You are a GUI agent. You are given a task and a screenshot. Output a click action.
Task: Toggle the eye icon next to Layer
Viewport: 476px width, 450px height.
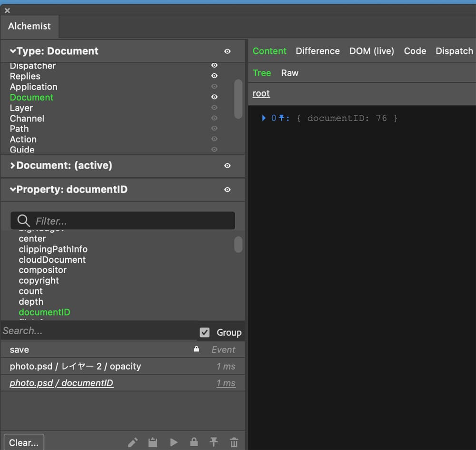tap(214, 108)
